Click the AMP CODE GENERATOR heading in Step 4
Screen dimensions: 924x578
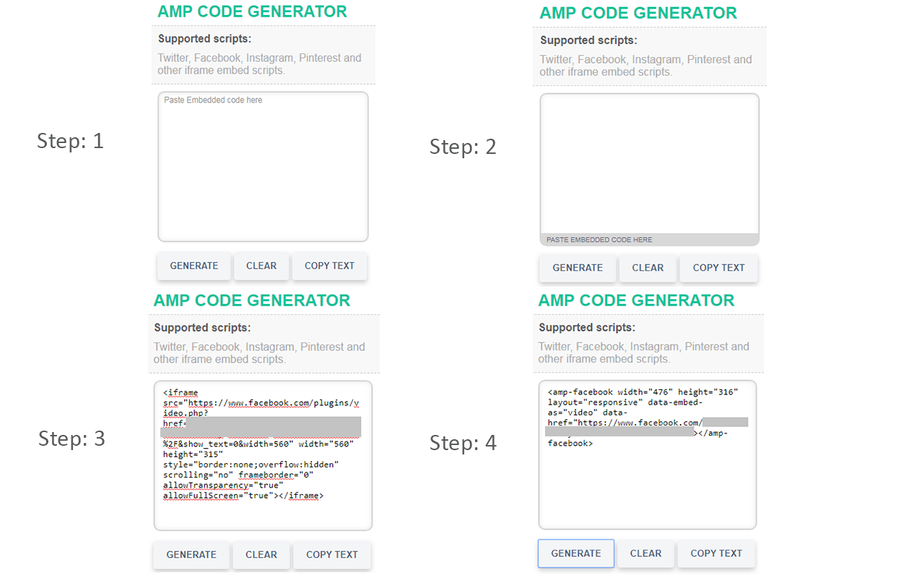tap(636, 300)
